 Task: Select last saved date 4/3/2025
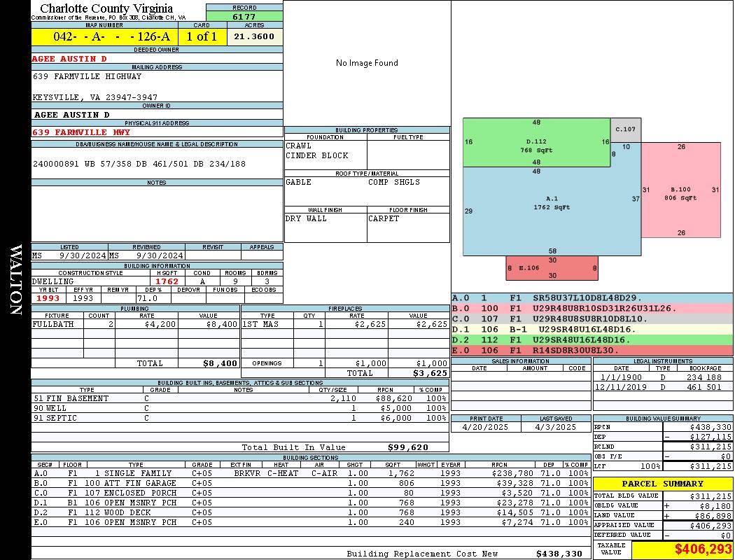556,427
